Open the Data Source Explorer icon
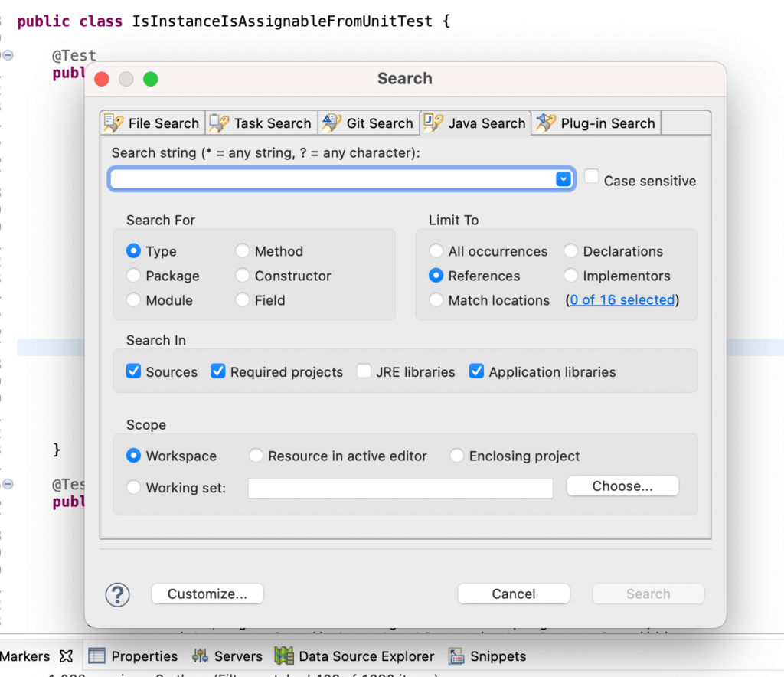The width and height of the screenshot is (784, 677). (x=284, y=656)
